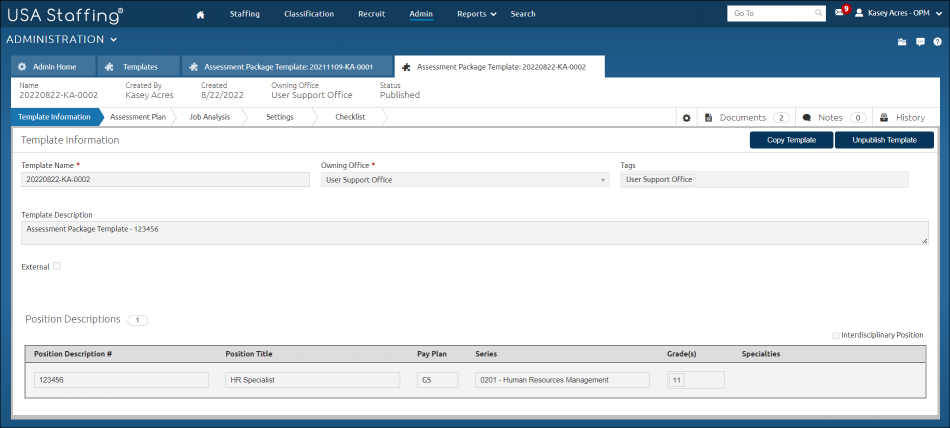Open the History label

911,118
